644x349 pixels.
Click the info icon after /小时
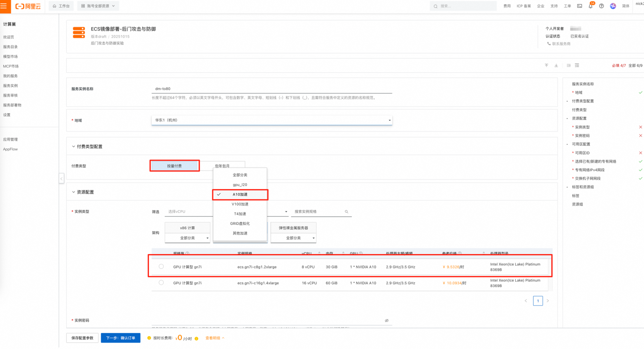pyautogui.click(x=197, y=339)
